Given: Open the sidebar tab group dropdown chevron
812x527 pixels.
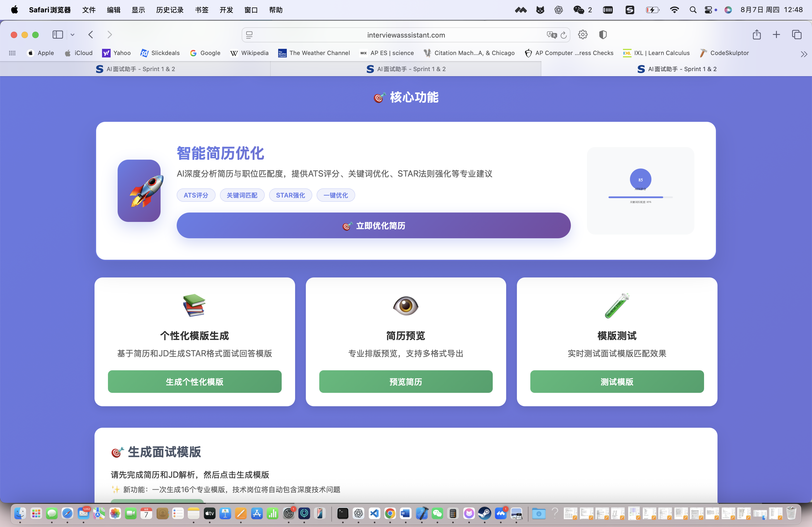Looking at the screenshot, I should (x=72, y=35).
